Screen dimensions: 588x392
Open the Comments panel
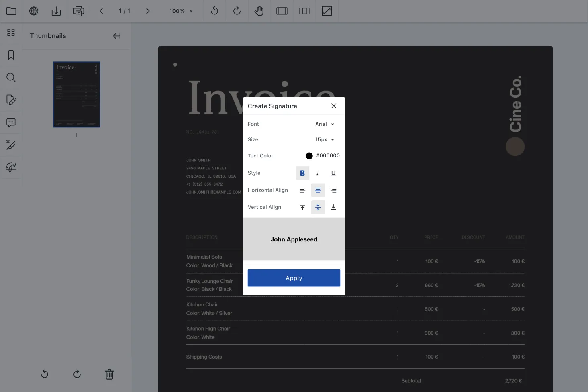[11, 122]
